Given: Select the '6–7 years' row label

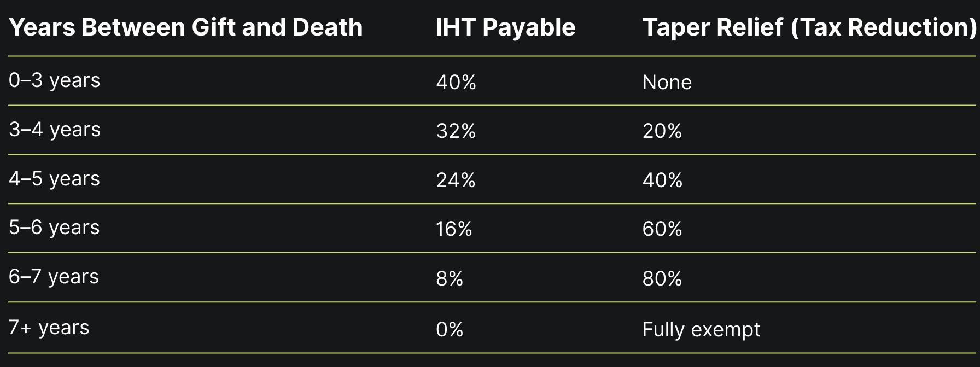Looking at the screenshot, I should tap(54, 277).
